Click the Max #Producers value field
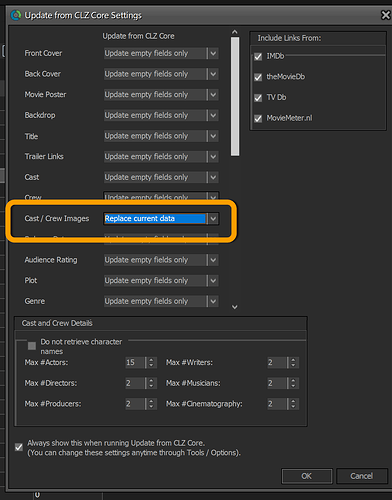This screenshot has width=392, height=500. click(x=135, y=404)
